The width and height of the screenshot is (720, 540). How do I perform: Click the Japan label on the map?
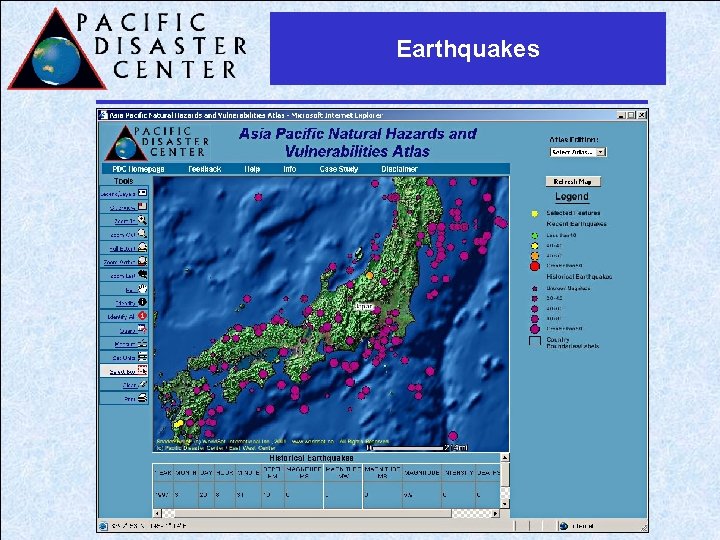[364, 306]
